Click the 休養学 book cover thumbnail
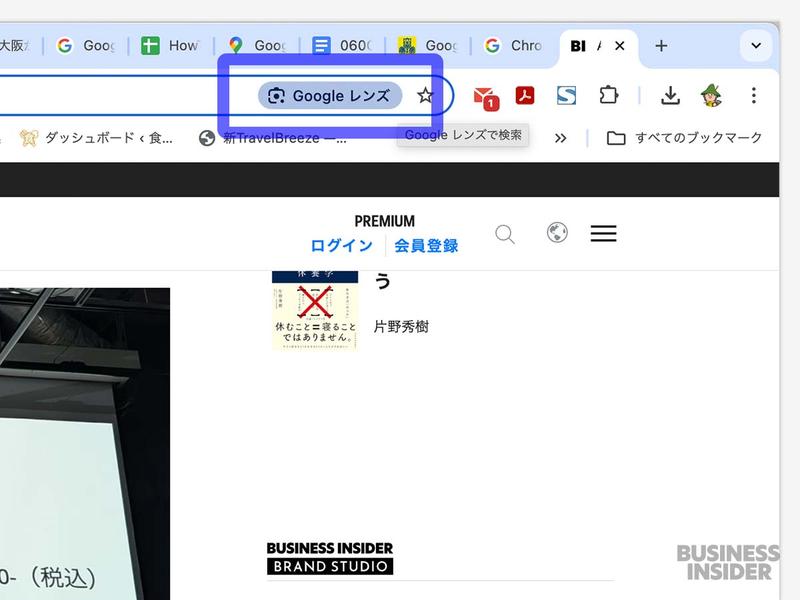 coord(315,310)
